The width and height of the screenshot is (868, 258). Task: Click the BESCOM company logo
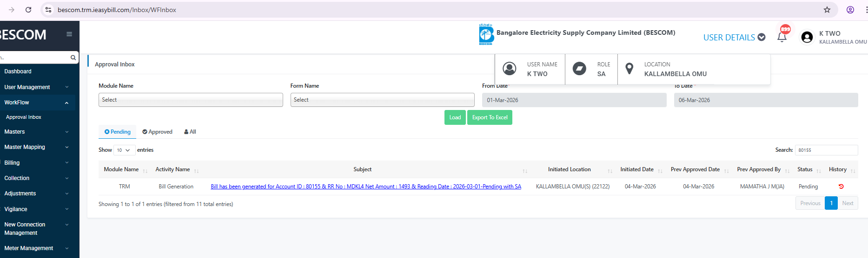[x=486, y=34]
